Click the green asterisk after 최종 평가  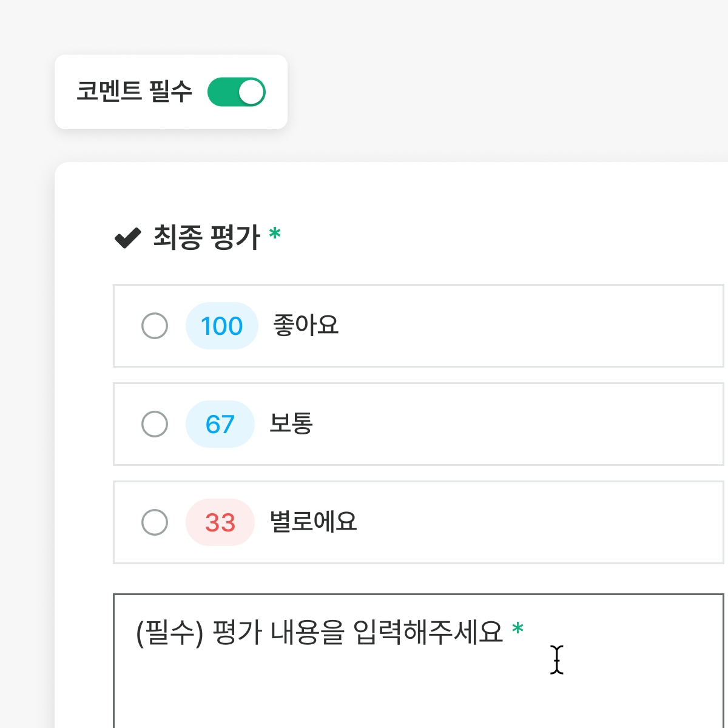[x=275, y=233]
